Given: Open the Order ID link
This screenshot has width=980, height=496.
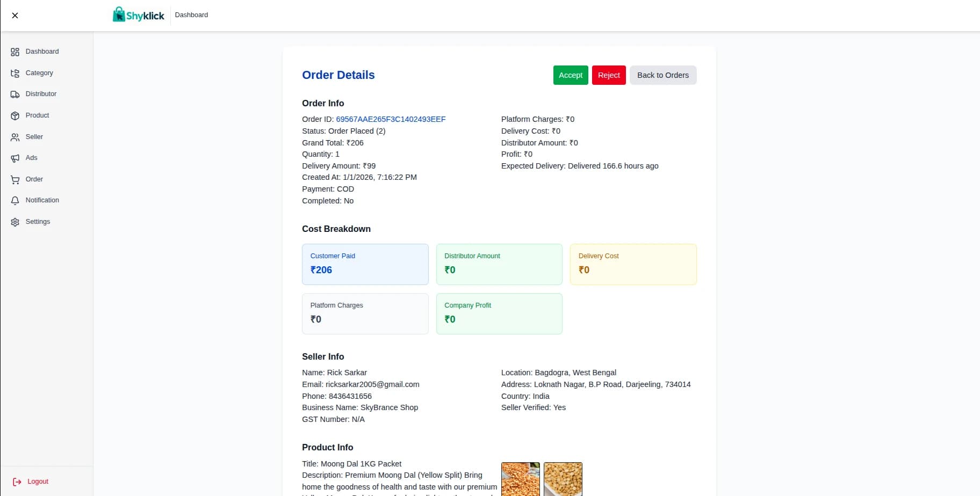Looking at the screenshot, I should (391, 119).
